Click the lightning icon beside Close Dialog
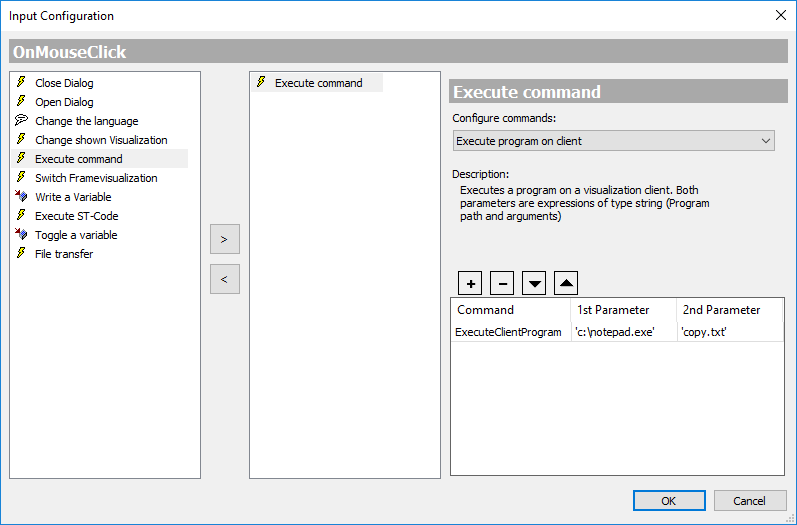Viewport: 797px width, 525px height. coord(21,82)
